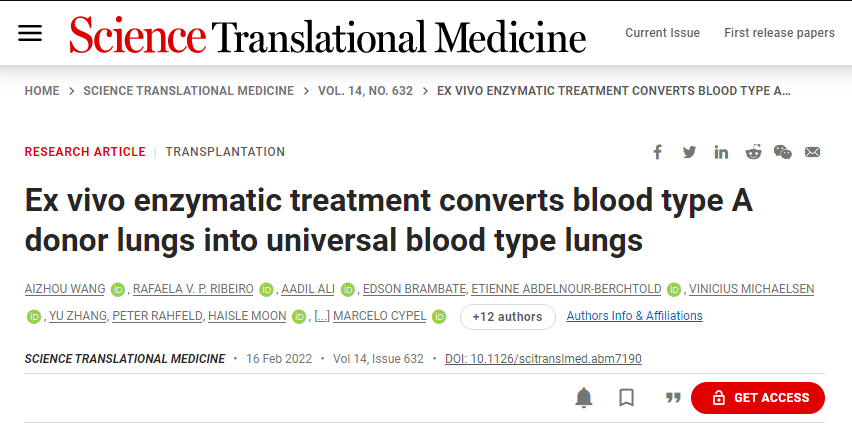Share article on Twitter
The height and width of the screenshot is (433, 852).
689,152
